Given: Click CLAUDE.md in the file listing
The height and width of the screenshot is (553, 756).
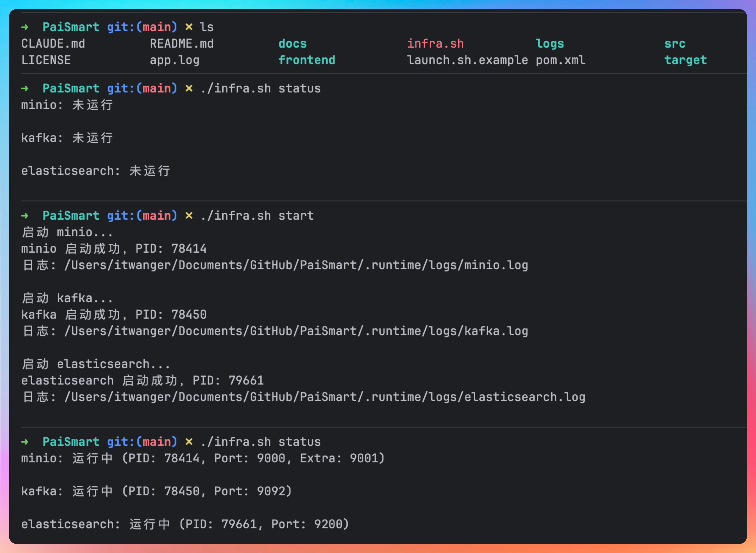Looking at the screenshot, I should click(53, 43).
